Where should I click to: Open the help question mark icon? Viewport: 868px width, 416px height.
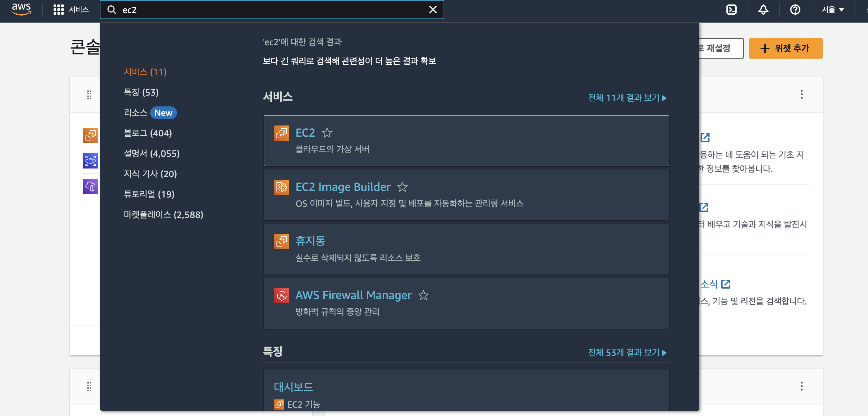(x=795, y=10)
